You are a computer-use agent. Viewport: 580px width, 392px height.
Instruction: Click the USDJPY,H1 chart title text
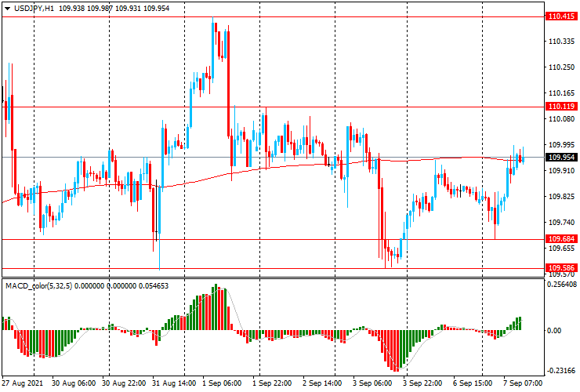(x=34, y=8)
